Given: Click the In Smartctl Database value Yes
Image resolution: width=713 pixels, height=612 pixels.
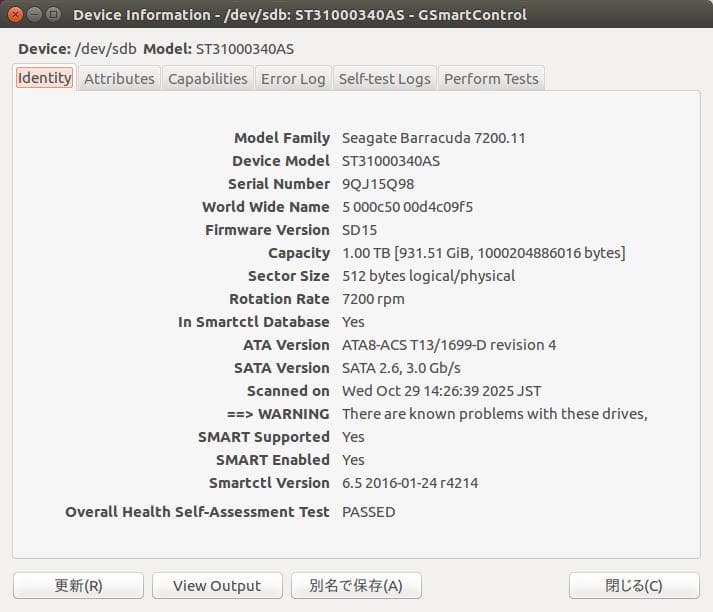Looking at the screenshot, I should click(x=353, y=322).
